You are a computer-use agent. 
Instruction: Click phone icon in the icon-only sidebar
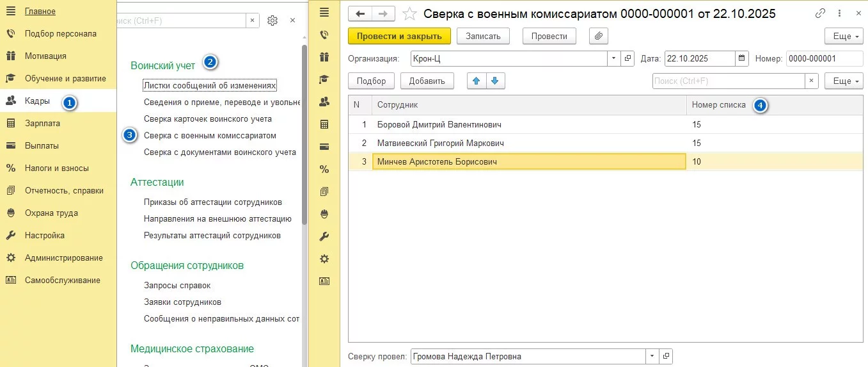tap(324, 34)
